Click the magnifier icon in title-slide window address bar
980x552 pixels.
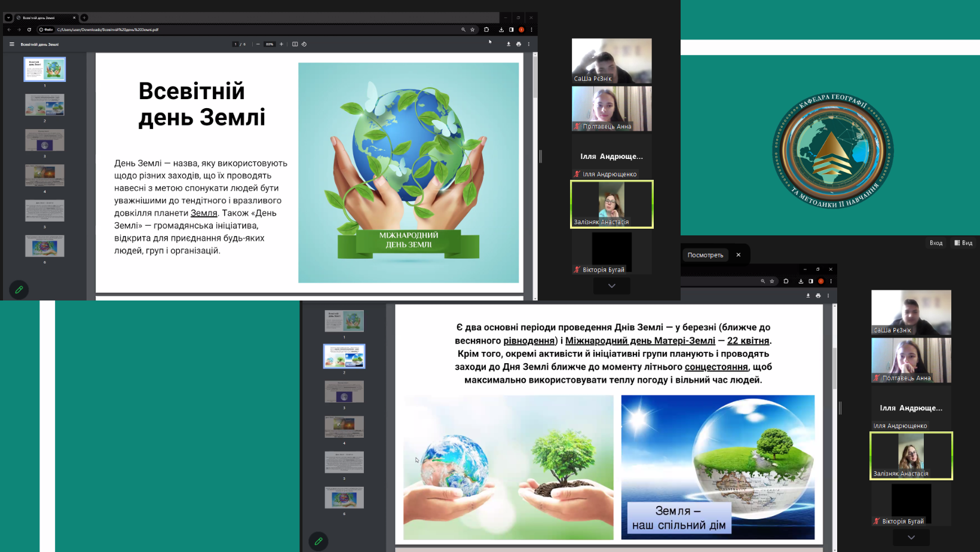pos(463,29)
